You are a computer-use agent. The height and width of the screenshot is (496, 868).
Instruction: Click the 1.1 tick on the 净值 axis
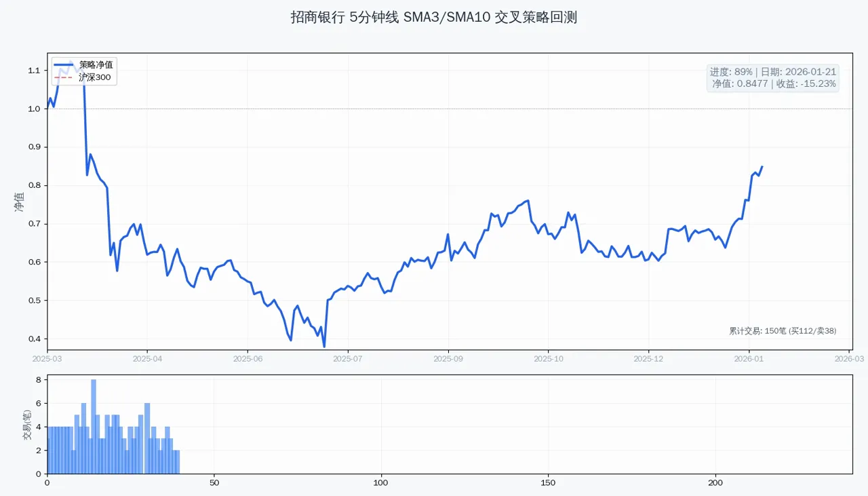35,71
